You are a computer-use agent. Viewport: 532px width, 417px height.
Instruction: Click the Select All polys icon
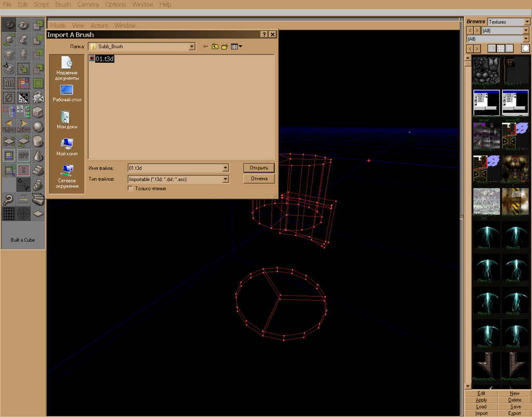[x=9, y=83]
